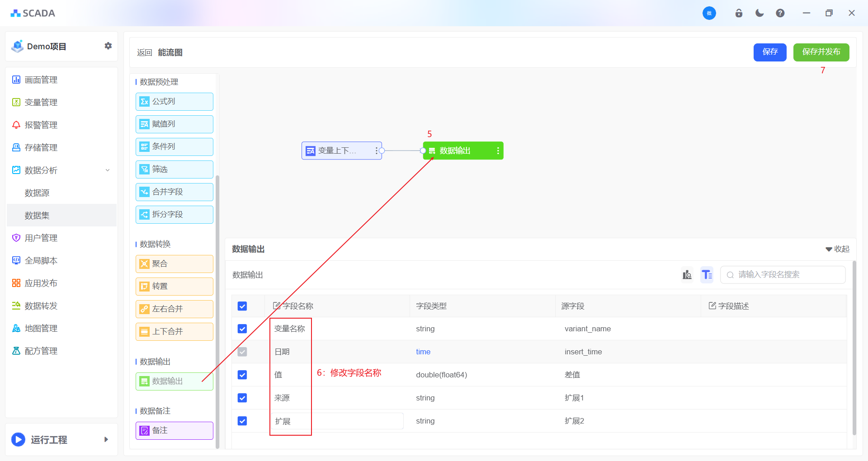Click the blue 保存 button
The image size is (868, 461).
point(769,52)
